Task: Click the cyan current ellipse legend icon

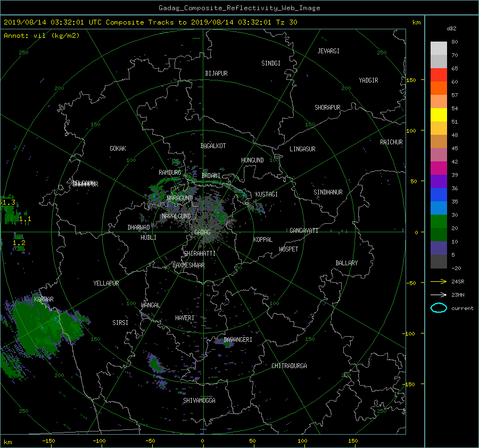Action: tap(439, 308)
